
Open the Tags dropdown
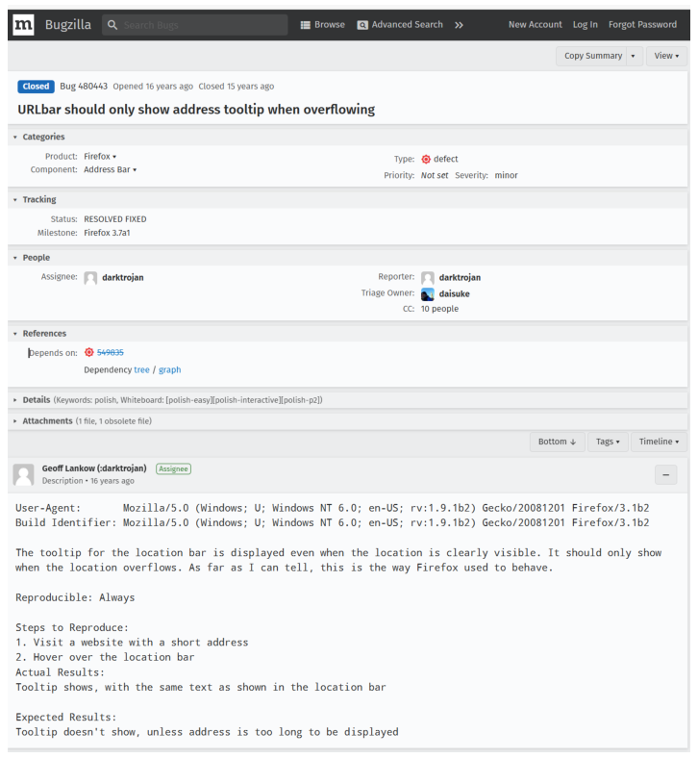click(x=608, y=442)
